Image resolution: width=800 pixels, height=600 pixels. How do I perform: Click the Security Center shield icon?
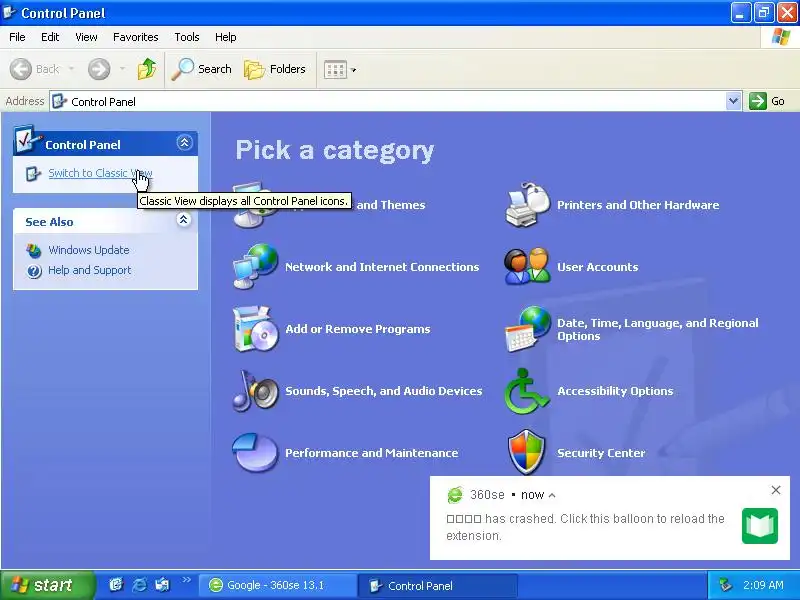[528, 452]
